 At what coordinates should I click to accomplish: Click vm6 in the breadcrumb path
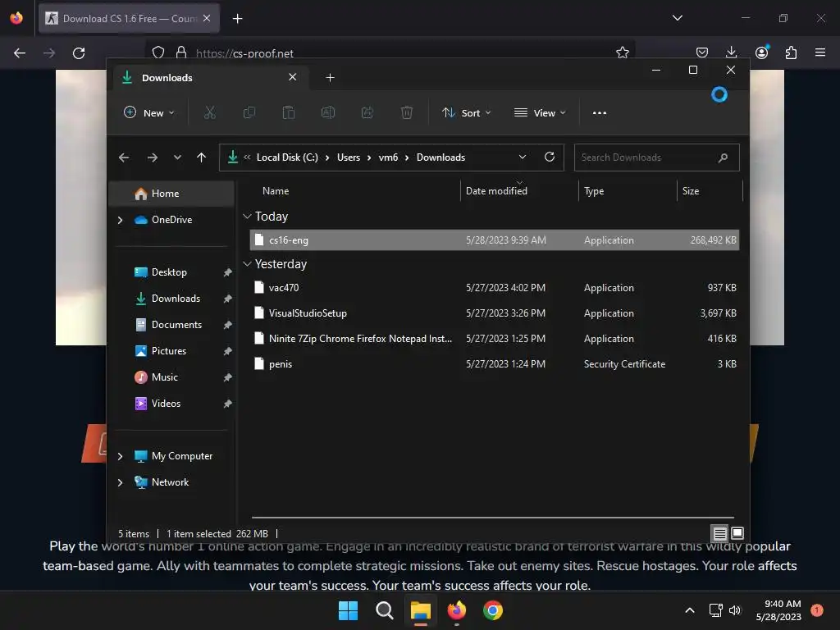pos(388,157)
